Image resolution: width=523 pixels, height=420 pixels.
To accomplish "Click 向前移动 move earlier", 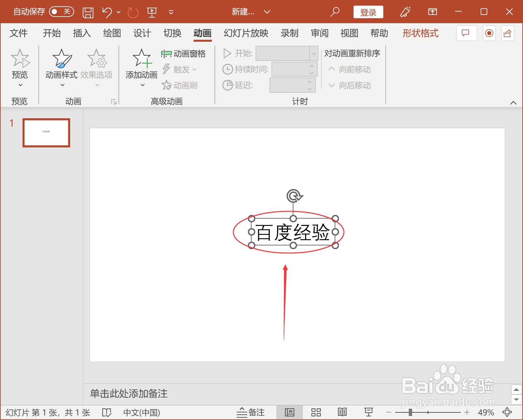I will [350, 70].
